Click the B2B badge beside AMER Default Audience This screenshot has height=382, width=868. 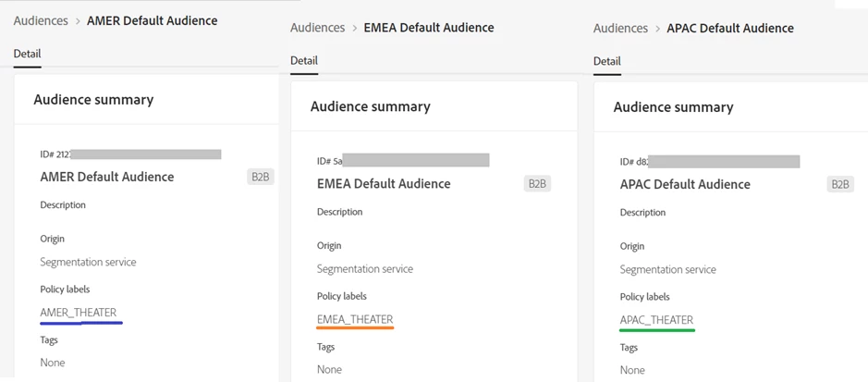(x=261, y=177)
